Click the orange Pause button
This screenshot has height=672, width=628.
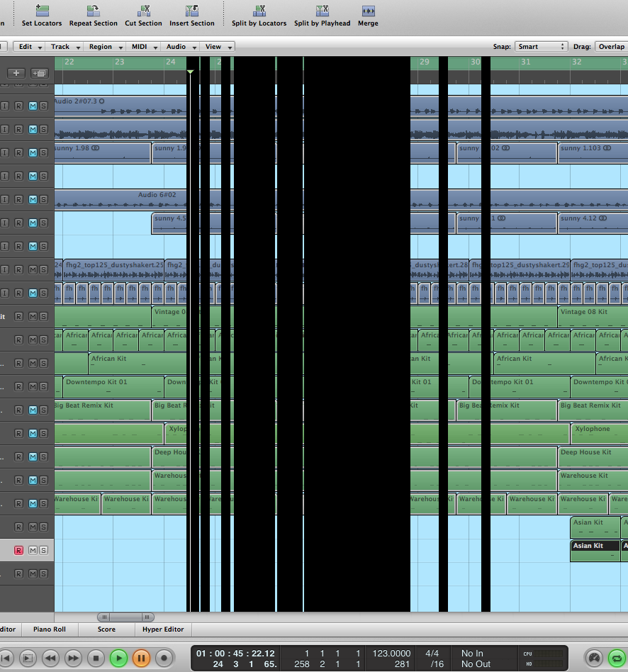(x=141, y=658)
